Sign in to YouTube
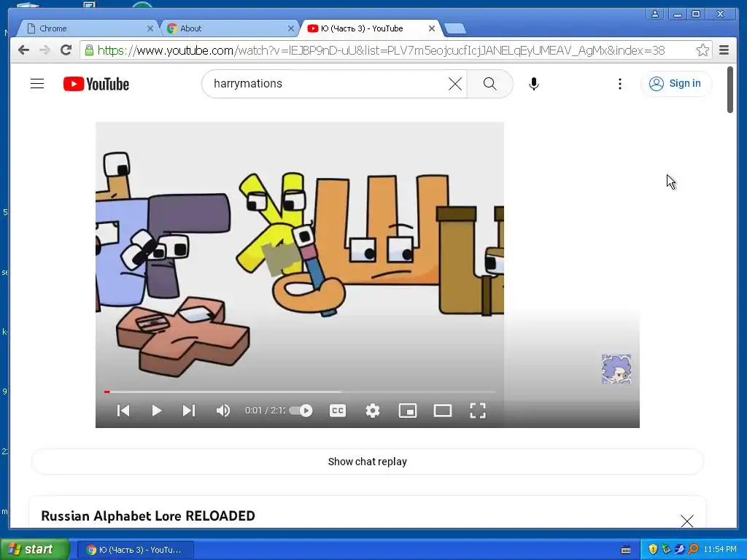Viewport: 747px width, 560px height. tap(676, 84)
